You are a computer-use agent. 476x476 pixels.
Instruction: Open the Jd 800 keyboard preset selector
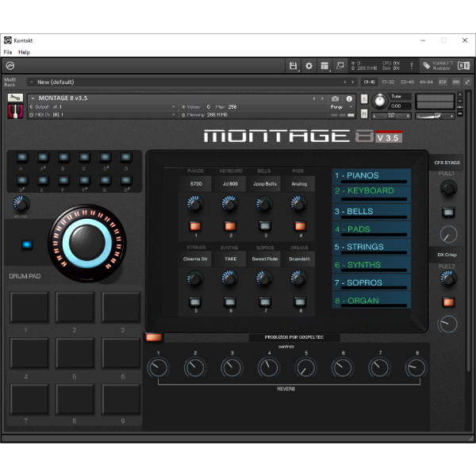click(230, 184)
